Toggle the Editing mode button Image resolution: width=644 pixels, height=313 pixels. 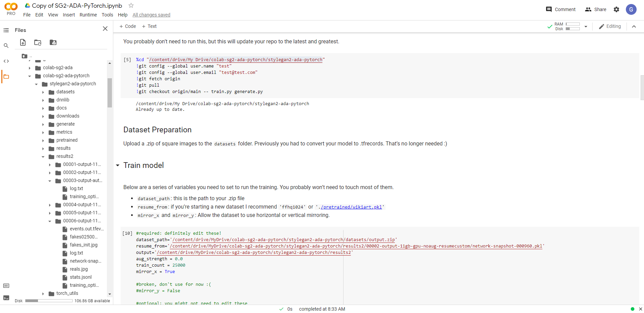(x=610, y=27)
